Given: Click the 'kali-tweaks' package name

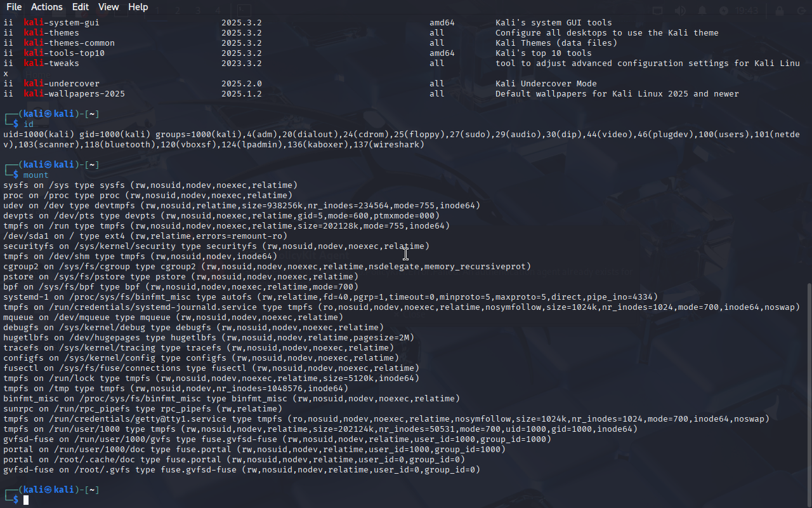Looking at the screenshot, I should (51, 63).
